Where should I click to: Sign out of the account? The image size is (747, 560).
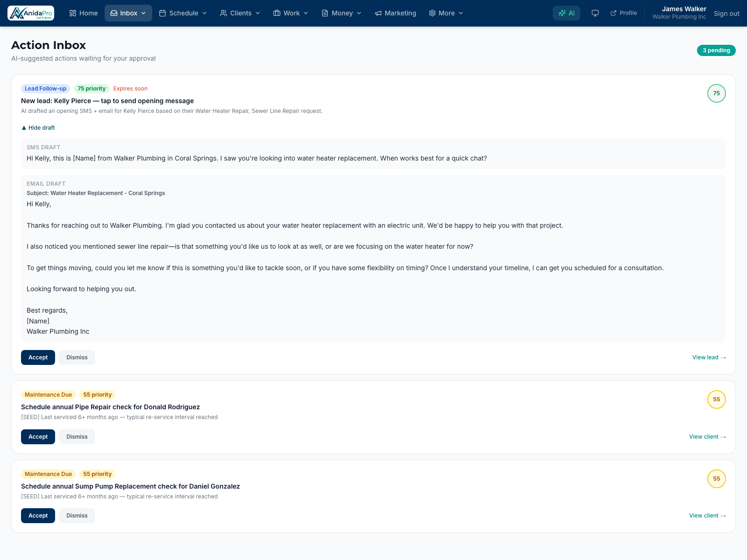click(x=726, y=14)
